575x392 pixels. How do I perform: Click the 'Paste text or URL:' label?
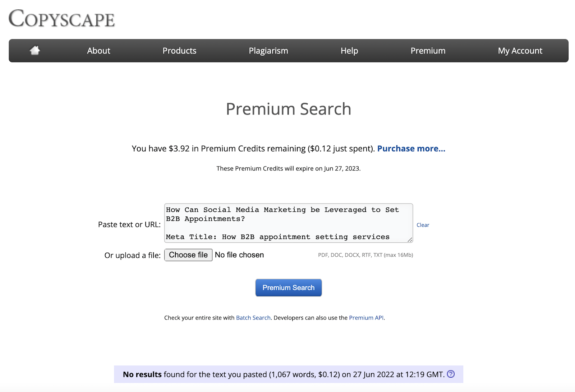pos(129,225)
